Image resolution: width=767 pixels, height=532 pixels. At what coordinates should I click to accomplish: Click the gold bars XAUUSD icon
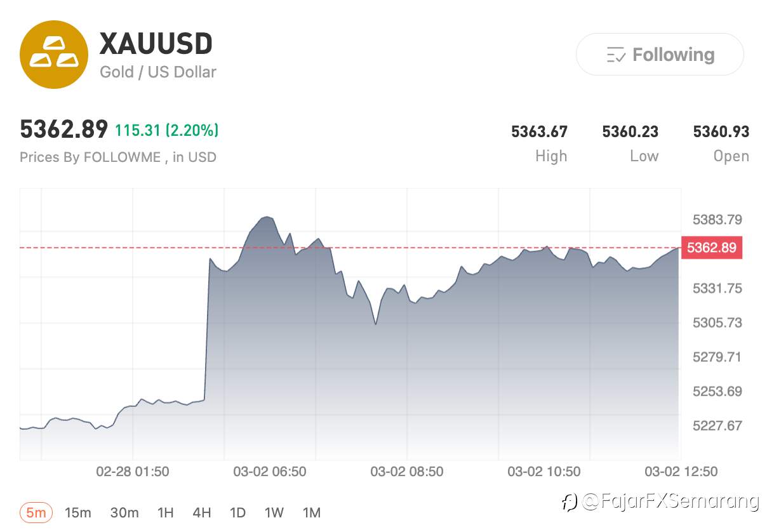(53, 54)
